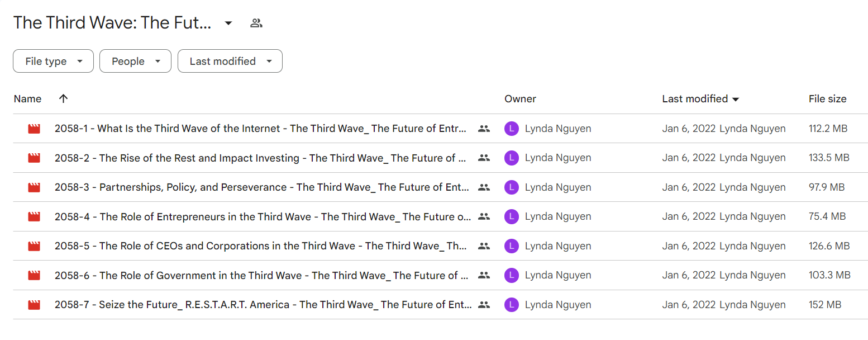Viewport: 868px width, 340px height.
Task: Click the Owner column header
Action: pos(520,99)
